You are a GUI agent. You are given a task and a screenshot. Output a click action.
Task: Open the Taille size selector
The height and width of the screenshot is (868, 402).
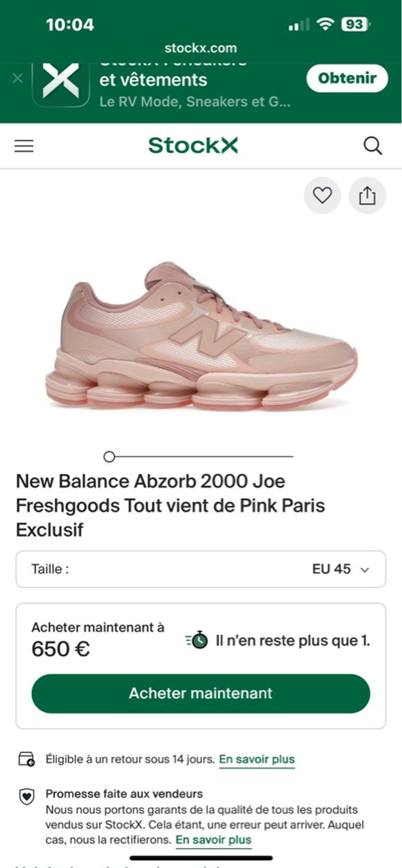pos(200,569)
